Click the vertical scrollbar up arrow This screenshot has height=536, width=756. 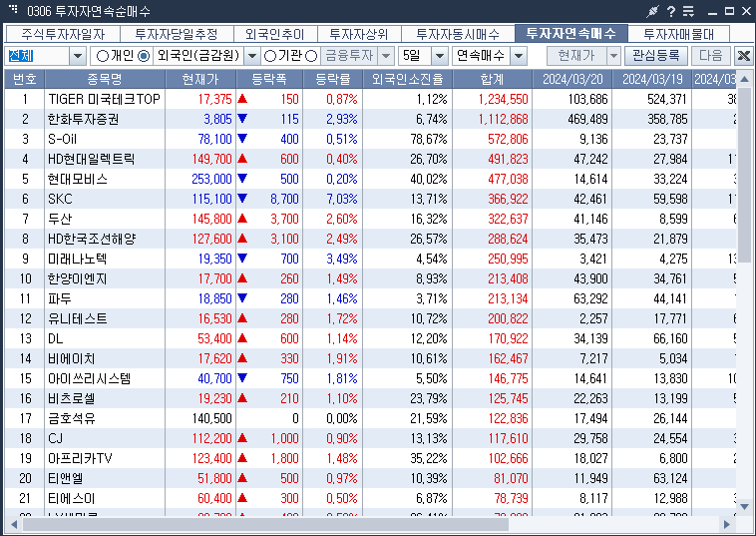[x=744, y=79]
